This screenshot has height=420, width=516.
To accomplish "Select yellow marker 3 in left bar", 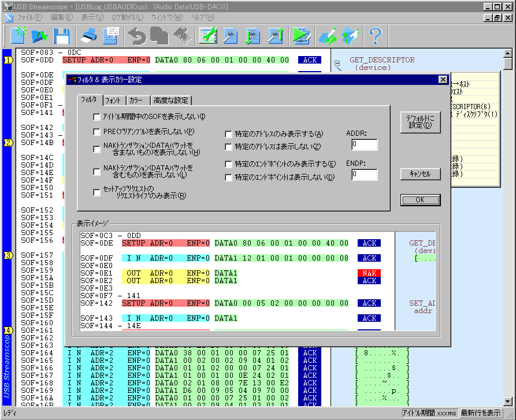I will 8,255.
